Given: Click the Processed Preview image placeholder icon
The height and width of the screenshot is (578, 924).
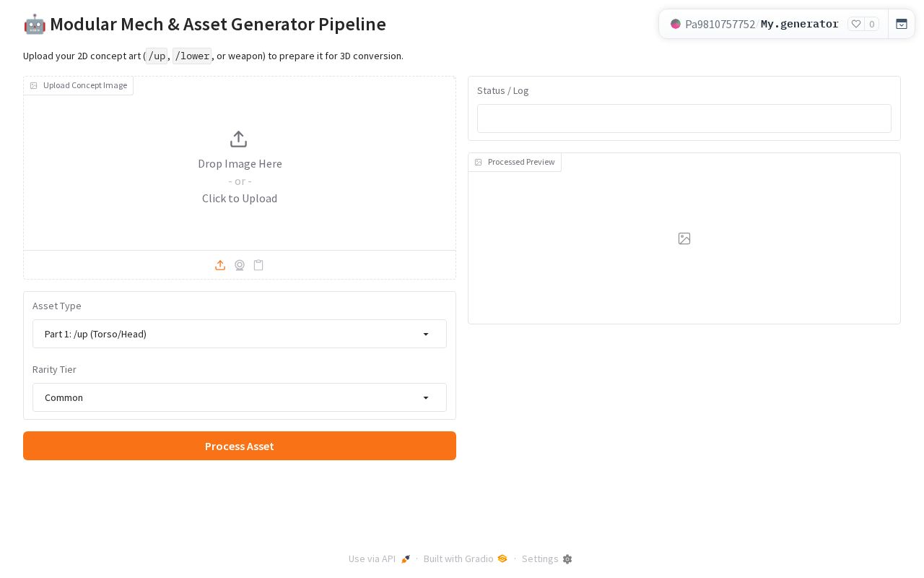Looking at the screenshot, I should [x=684, y=238].
